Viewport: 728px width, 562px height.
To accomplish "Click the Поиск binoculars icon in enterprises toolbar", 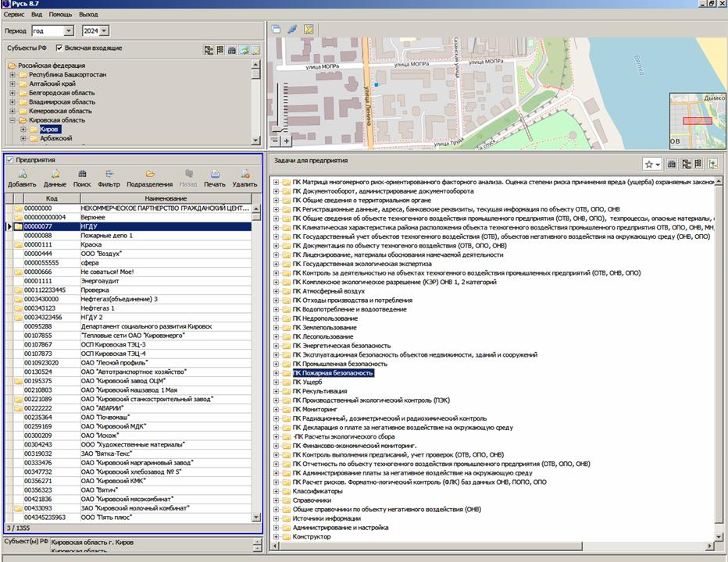I will (82, 174).
